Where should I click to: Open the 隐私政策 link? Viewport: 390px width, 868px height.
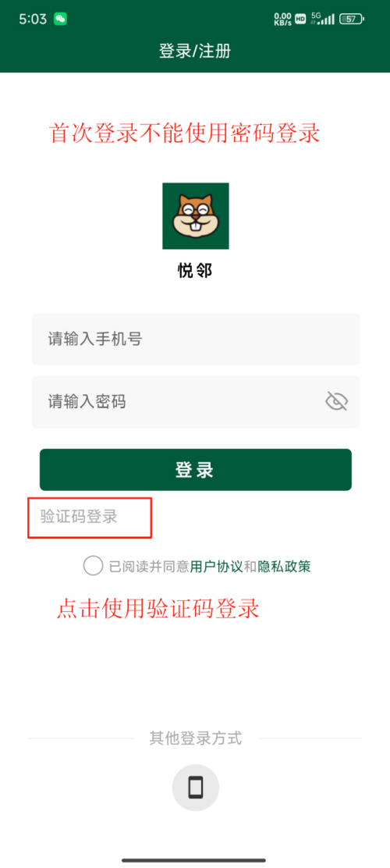click(x=284, y=566)
